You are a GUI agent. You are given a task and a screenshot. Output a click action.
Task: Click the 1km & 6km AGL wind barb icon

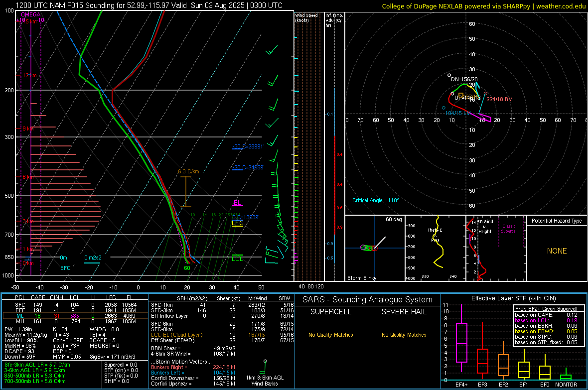[263, 367]
